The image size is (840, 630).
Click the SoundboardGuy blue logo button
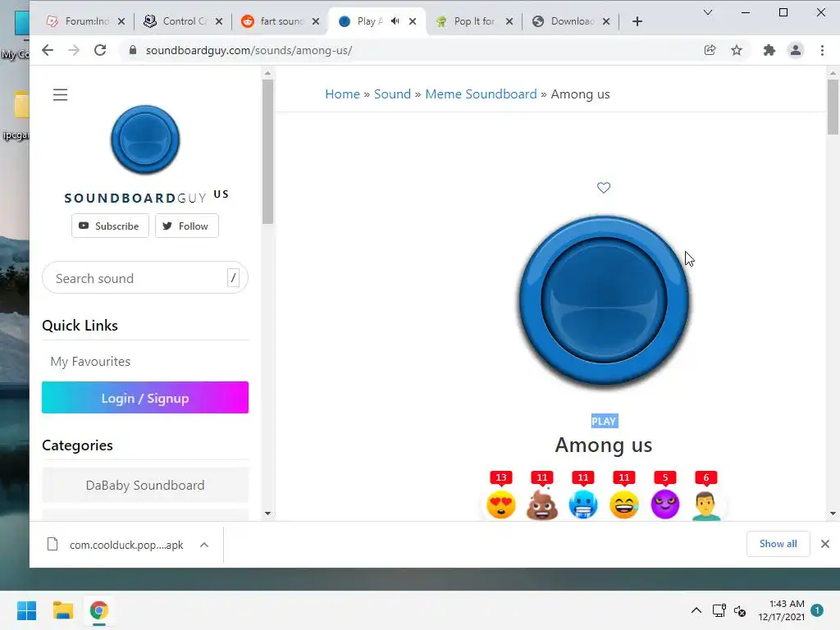click(145, 139)
